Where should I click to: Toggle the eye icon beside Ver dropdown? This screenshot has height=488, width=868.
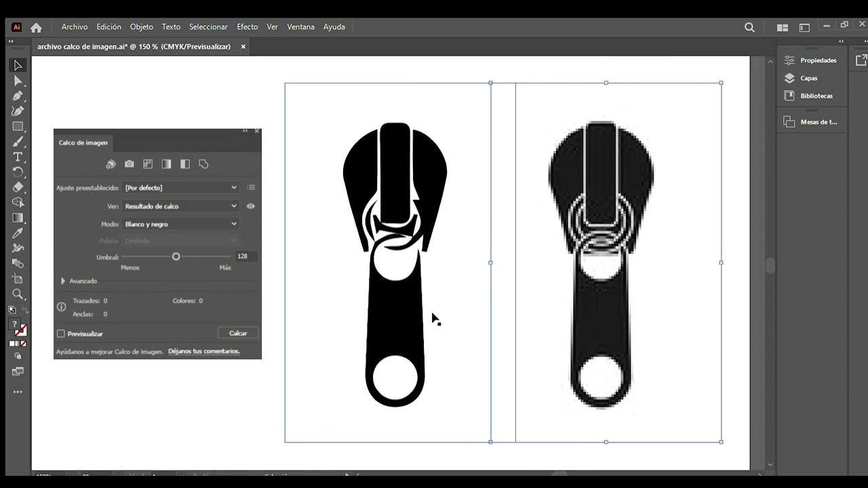tap(251, 206)
